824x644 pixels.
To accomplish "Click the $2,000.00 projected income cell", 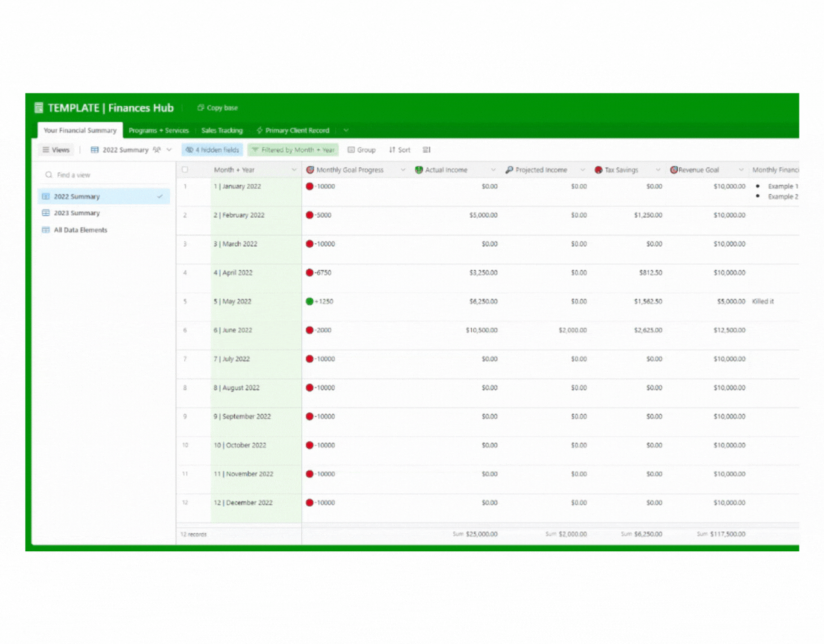I will point(572,330).
